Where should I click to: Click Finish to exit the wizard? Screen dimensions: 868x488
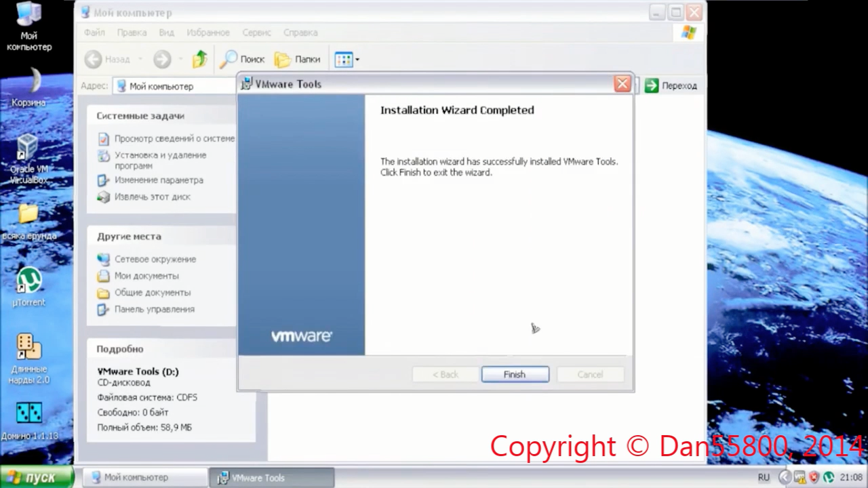point(515,374)
